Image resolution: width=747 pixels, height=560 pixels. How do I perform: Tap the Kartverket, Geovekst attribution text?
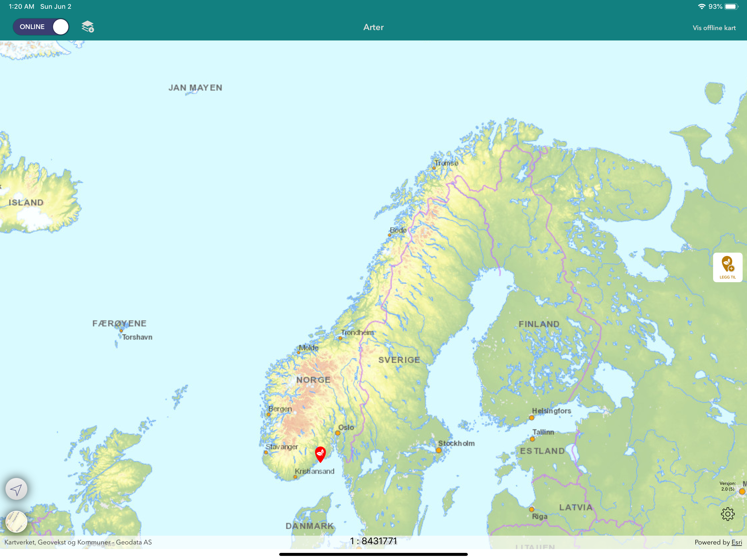(x=78, y=542)
